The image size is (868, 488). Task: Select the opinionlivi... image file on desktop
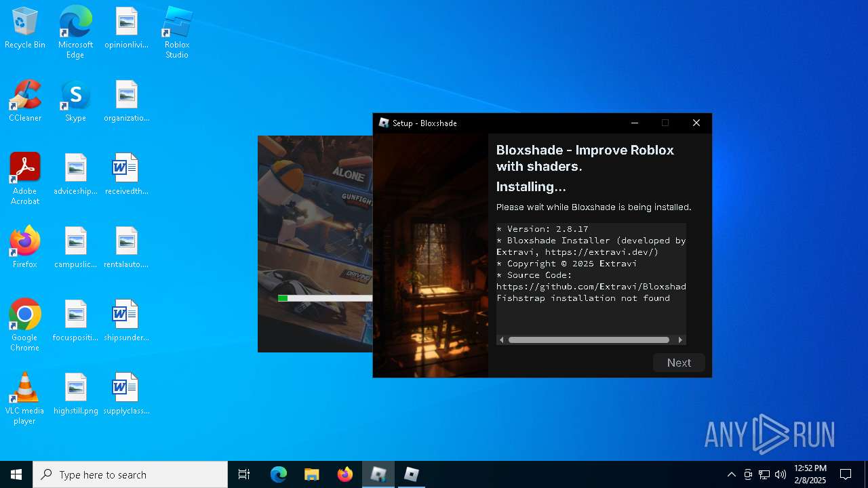[126, 28]
